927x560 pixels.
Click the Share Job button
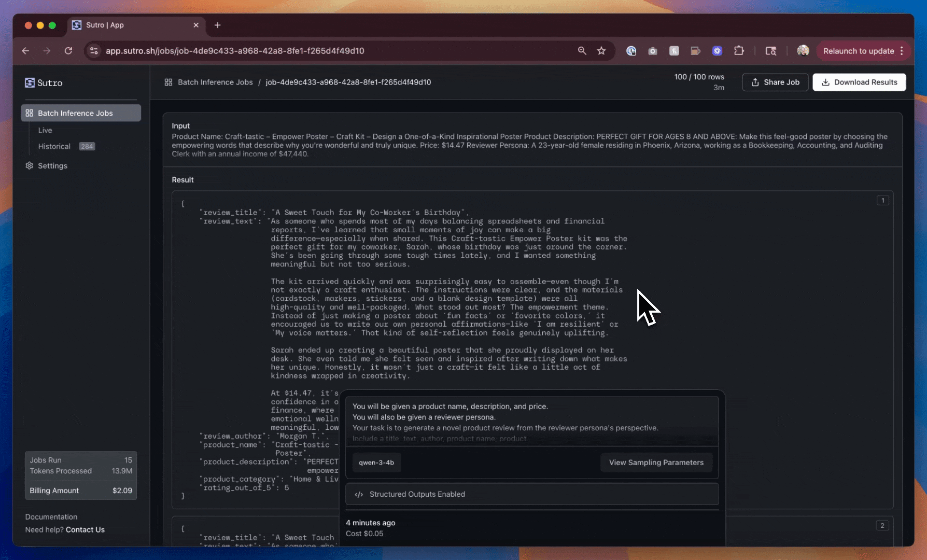pos(775,82)
